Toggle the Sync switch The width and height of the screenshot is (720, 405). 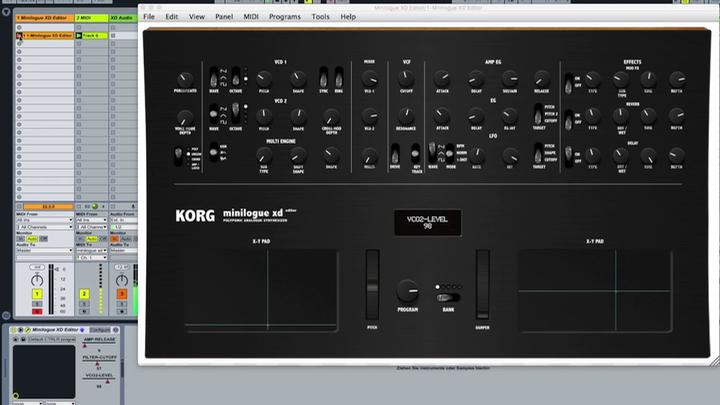[x=324, y=77]
